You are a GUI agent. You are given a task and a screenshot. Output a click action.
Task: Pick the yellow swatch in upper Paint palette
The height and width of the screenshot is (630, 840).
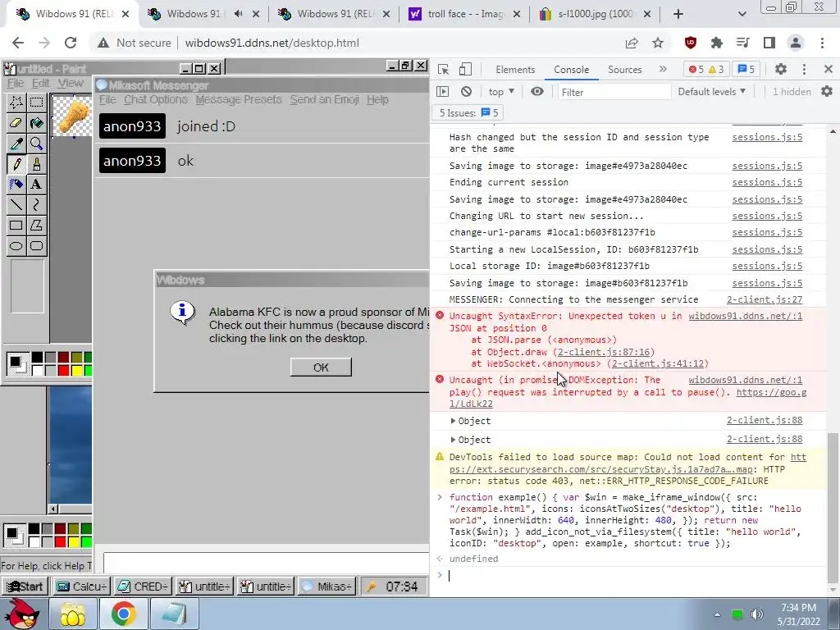(x=76, y=370)
